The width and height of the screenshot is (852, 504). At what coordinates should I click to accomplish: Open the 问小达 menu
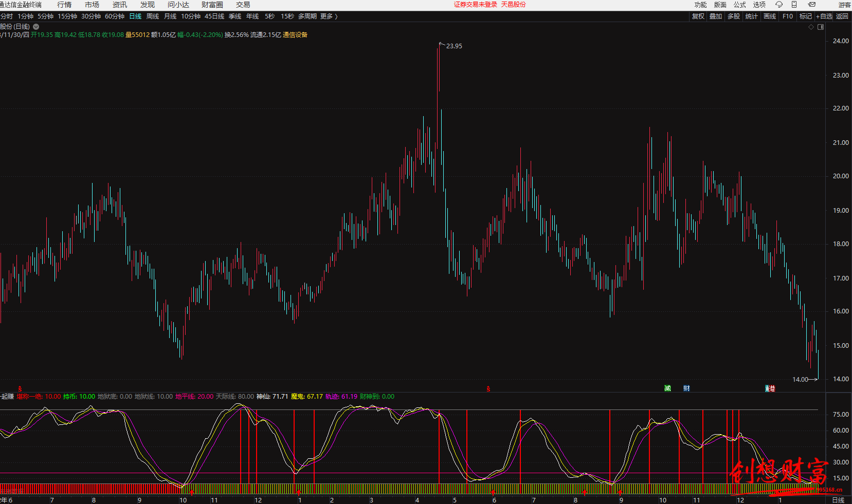(x=178, y=5)
